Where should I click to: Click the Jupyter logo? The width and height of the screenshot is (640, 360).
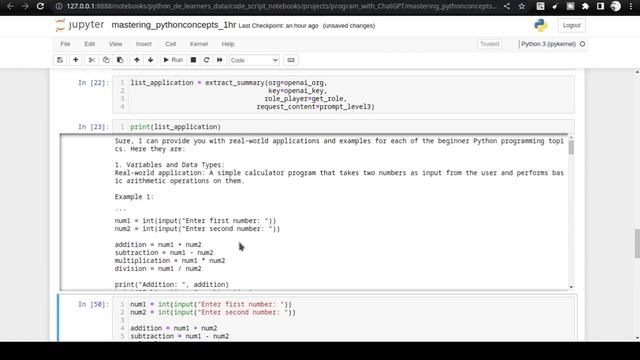[x=80, y=25]
